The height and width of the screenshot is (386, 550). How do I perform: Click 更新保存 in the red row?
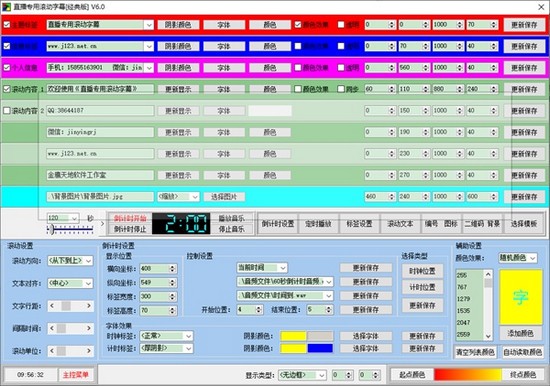(524, 25)
